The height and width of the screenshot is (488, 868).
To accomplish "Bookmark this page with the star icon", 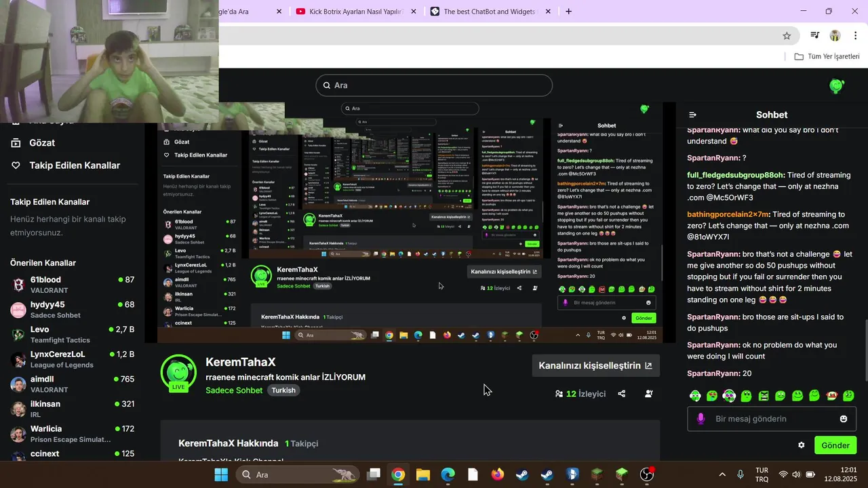I will click(787, 36).
